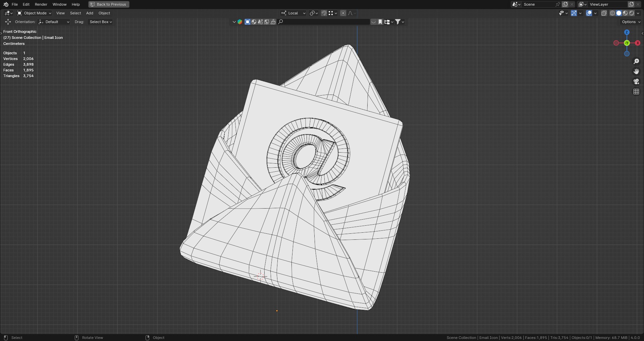The width and height of the screenshot is (644, 341).
Task: Open the viewport Object menu
Action: [104, 13]
